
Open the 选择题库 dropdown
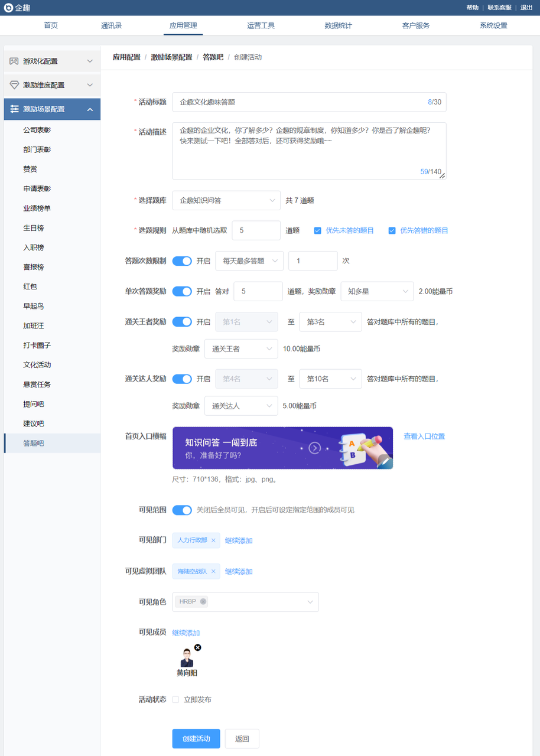[226, 201]
